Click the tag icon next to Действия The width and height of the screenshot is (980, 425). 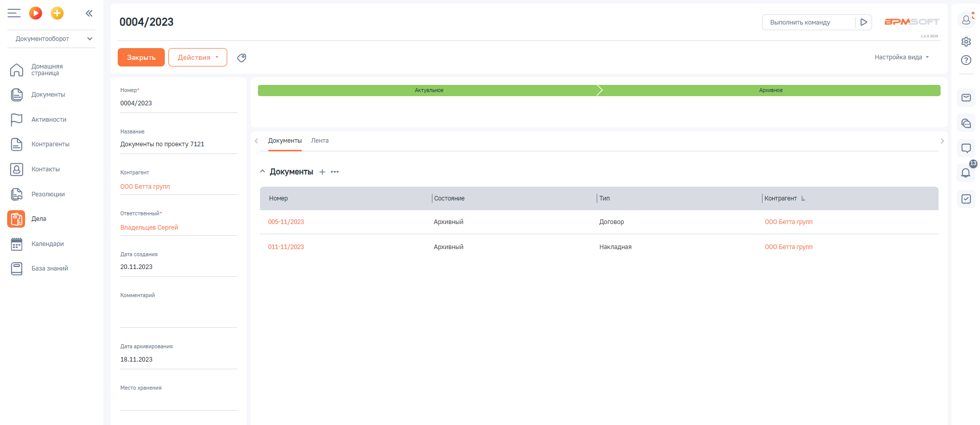tap(242, 58)
